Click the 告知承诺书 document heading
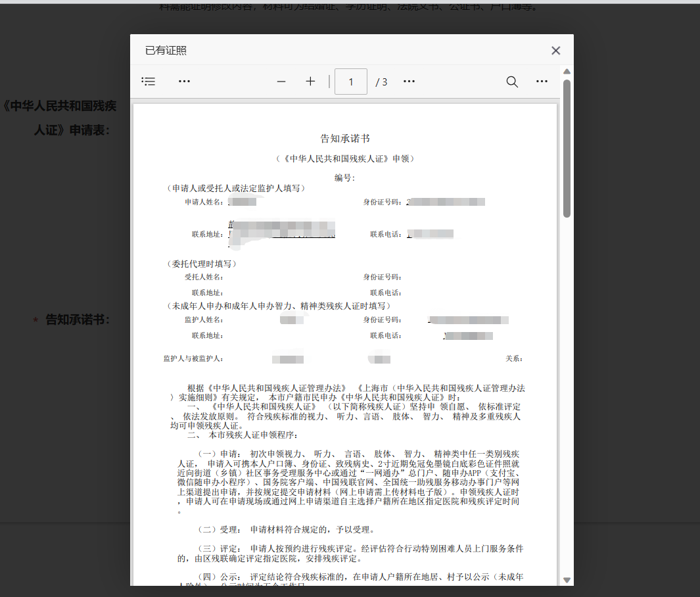 345,139
